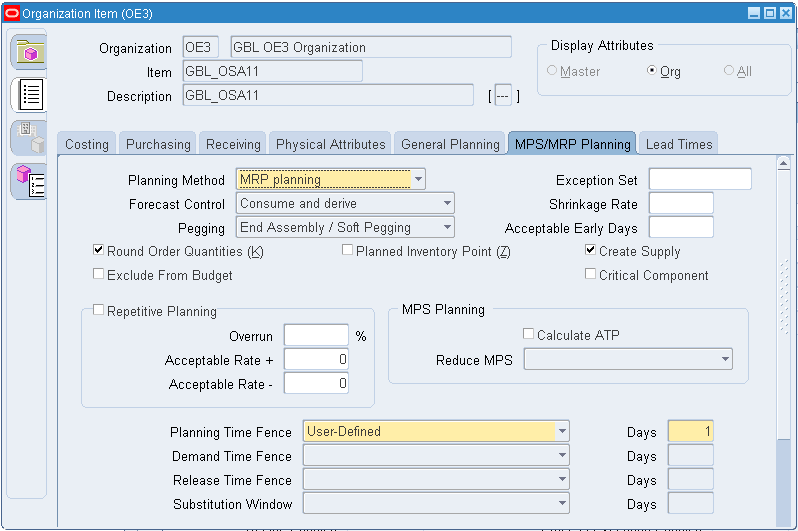Open the Substitution Window dropdown

point(562,503)
